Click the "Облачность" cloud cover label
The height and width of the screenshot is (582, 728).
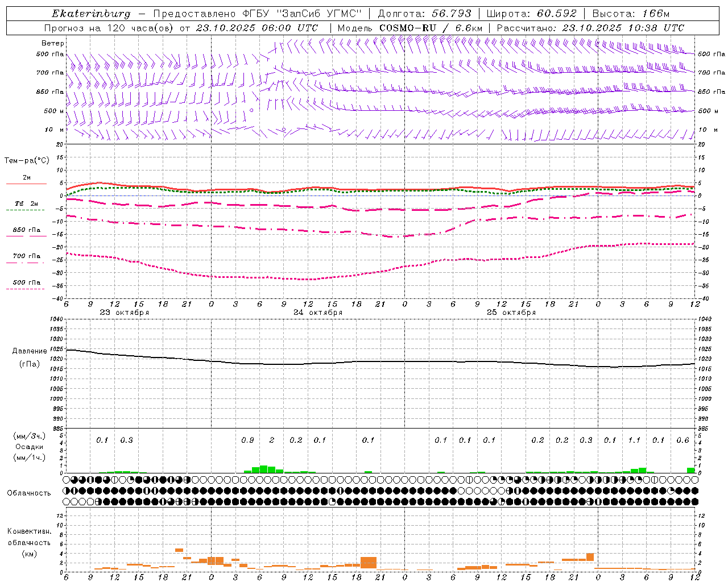[x=29, y=493]
